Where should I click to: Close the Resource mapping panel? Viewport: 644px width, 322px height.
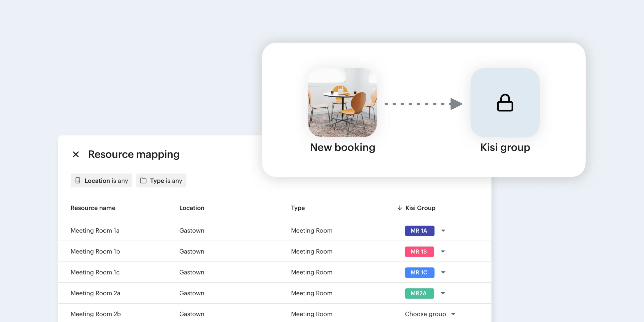click(76, 154)
